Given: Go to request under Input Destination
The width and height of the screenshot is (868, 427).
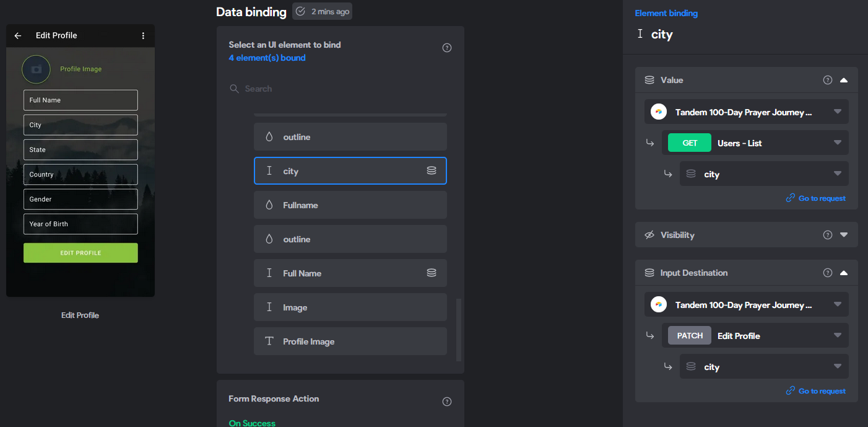Looking at the screenshot, I should [815, 391].
